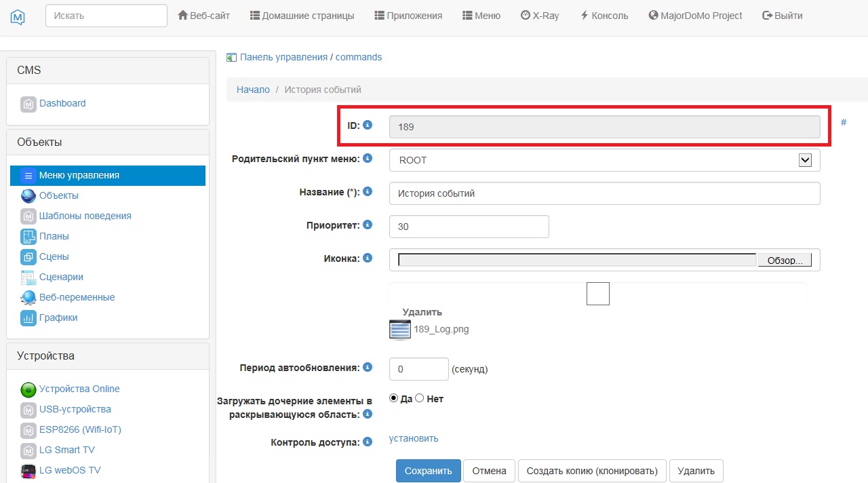
Task: Select the "Да" radio button
Action: (394, 398)
